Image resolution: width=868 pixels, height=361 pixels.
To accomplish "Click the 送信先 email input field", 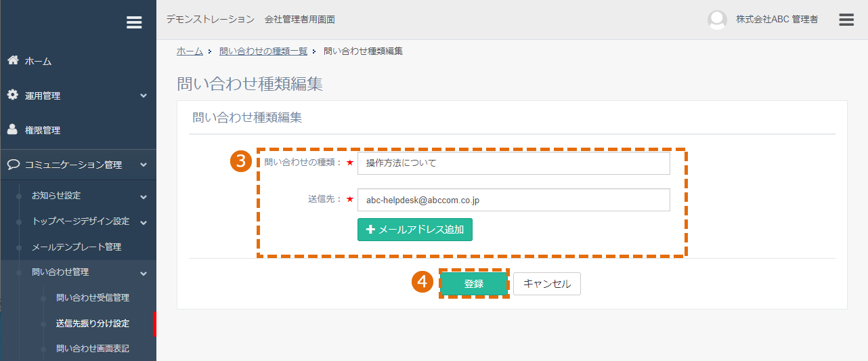I will pyautogui.click(x=514, y=200).
